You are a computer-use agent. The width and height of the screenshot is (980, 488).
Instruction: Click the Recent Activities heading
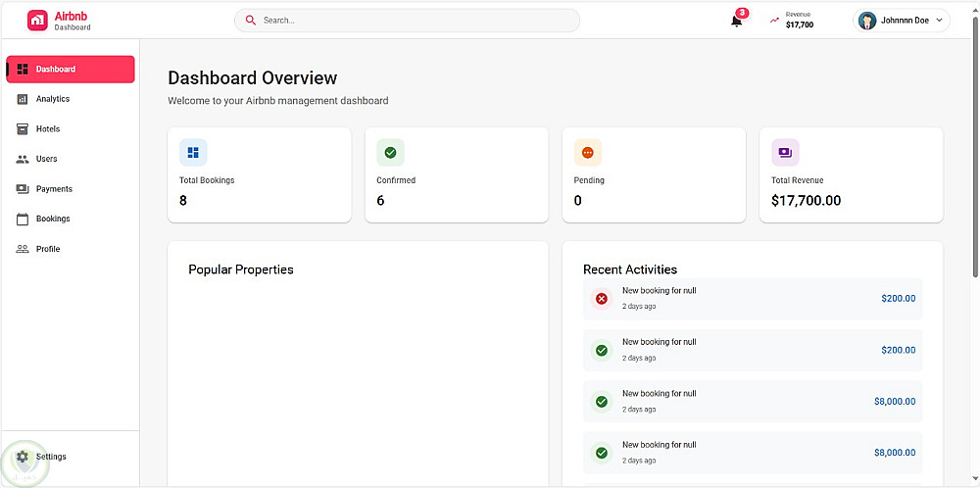pos(630,269)
